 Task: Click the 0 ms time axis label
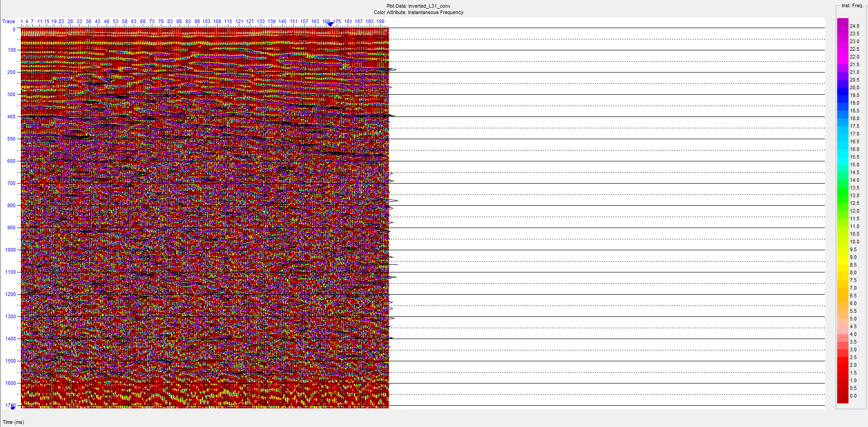(14, 29)
